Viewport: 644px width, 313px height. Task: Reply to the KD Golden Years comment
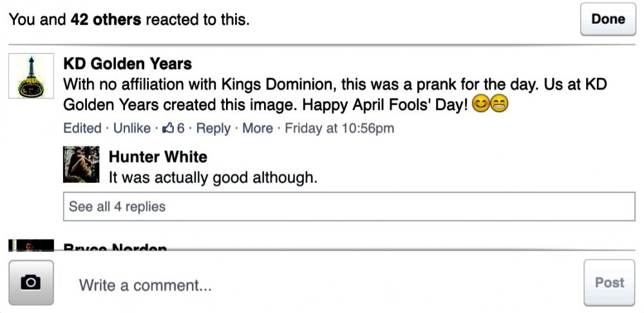[213, 128]
